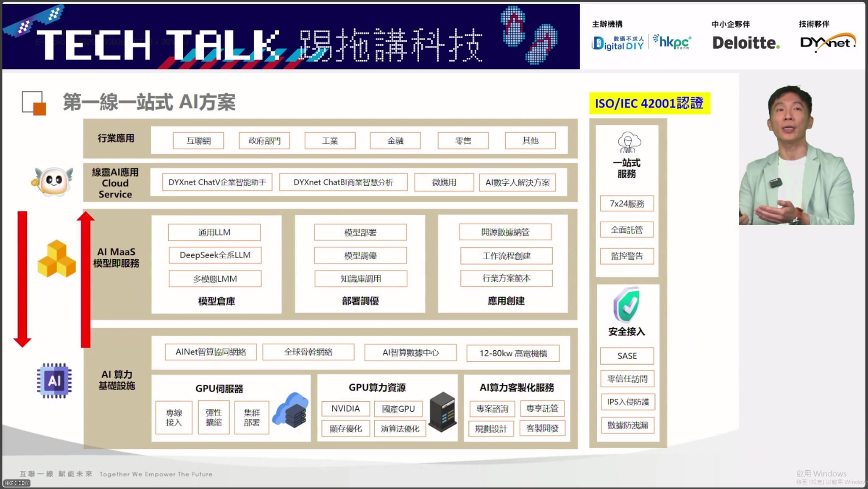Click the 行業方案範本 box

click(506, 278)
